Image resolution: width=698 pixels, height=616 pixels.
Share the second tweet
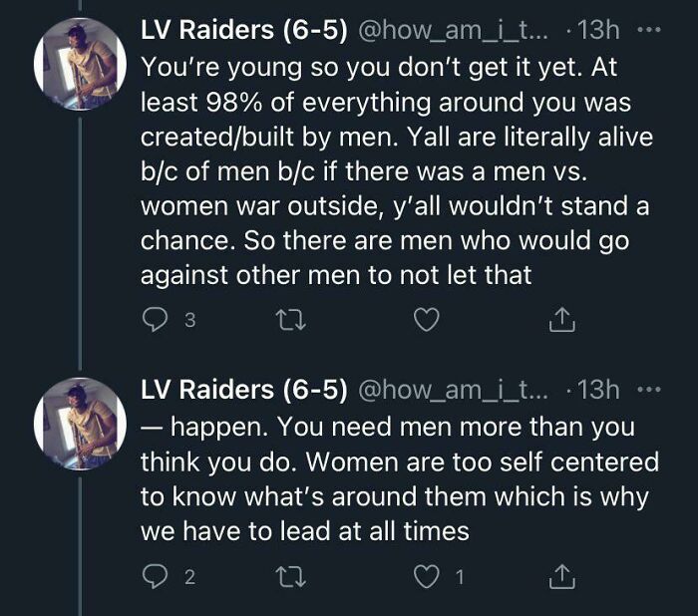561,578
